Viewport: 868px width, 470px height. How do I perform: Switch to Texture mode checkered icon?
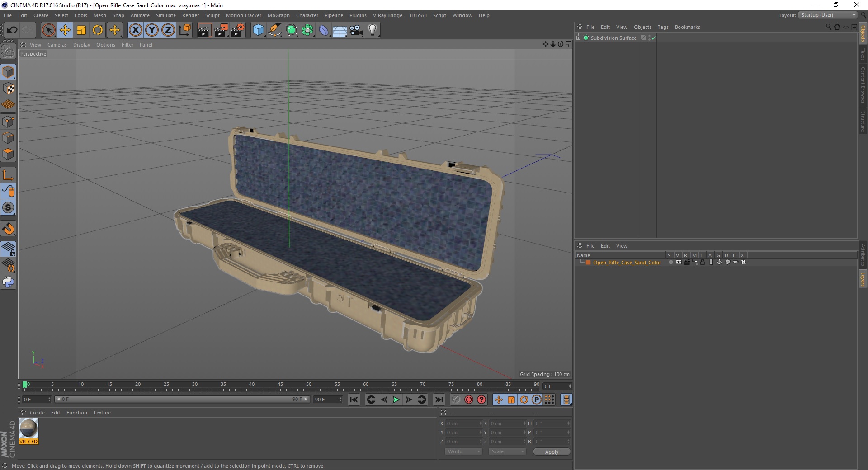coord(8,89)
